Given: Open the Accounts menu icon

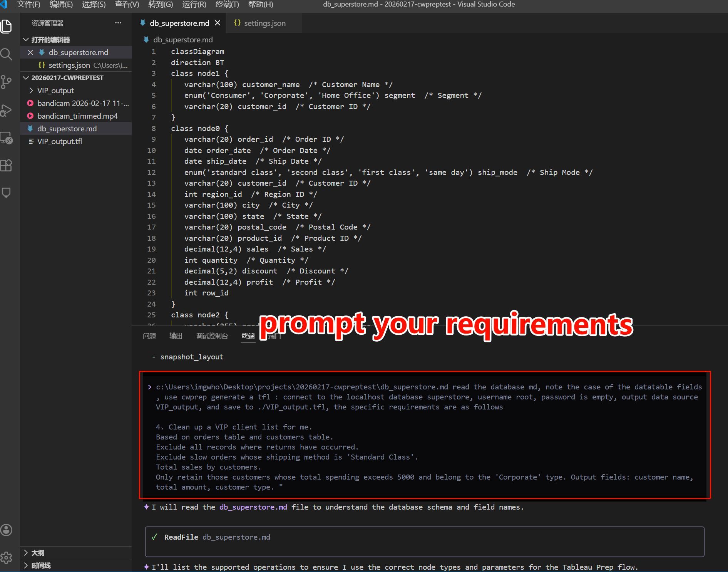Looking at the screenshot, I should pos(7,530).
